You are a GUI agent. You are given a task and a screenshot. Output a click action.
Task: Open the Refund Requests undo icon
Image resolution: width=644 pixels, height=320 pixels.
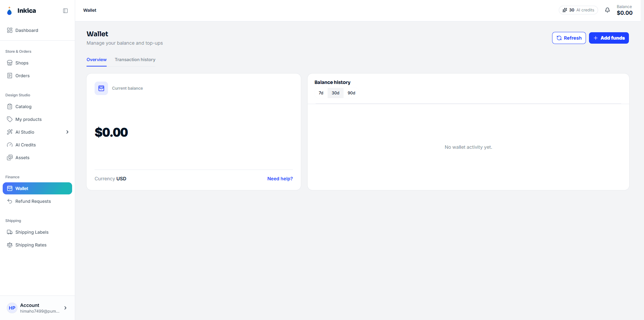pyautogui.click(x=10, y=201)
